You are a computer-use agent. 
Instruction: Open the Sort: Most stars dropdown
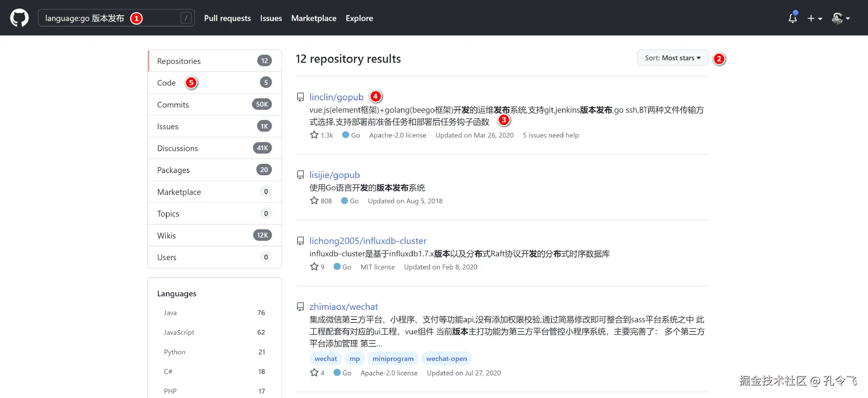point(673,58)
